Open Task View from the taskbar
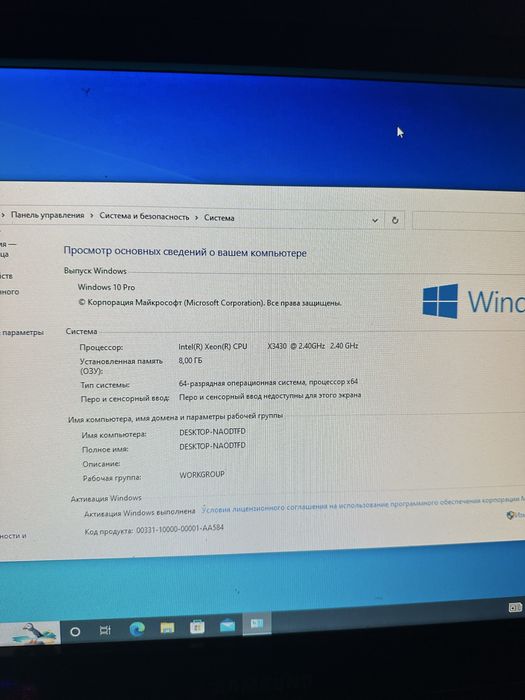 [105, 630]
